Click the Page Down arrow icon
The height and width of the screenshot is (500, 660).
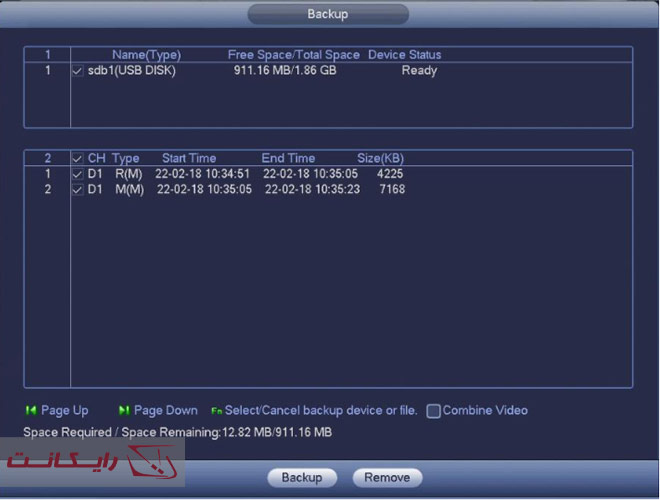pyautogui.click(x=124, y=410)
